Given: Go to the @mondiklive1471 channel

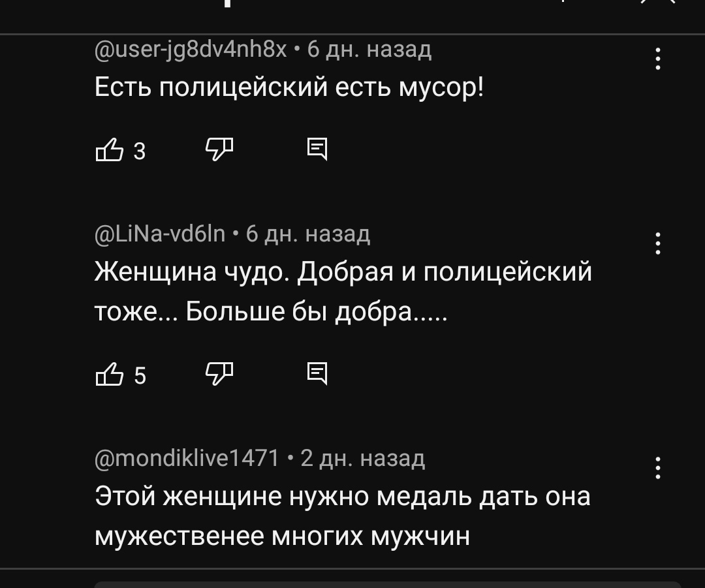Looking at the screenshot, I should tap(187, 458).
